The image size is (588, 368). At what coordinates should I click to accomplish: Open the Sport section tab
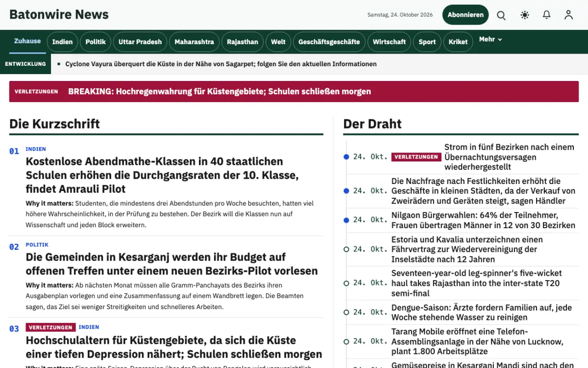(x=427, y=42)
